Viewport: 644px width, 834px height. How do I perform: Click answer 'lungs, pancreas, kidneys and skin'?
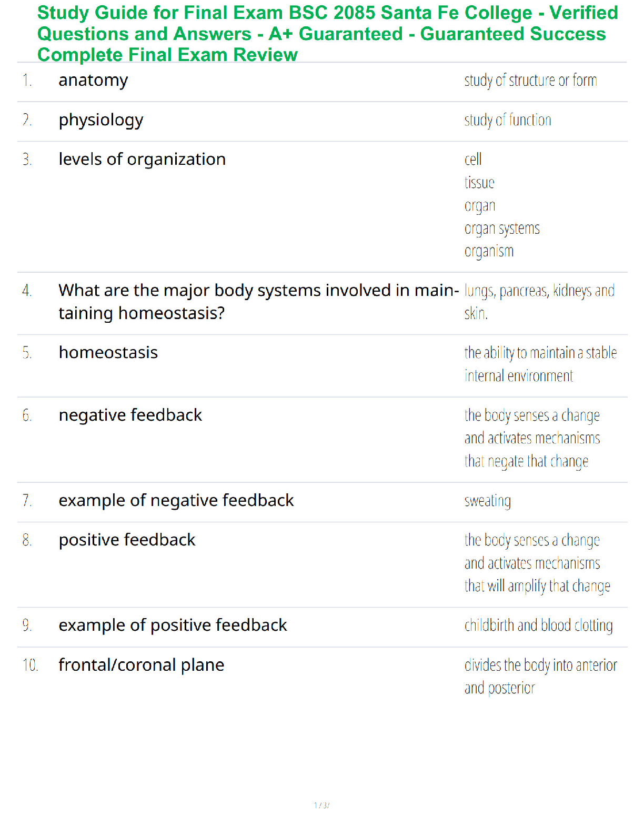pyautogui.click(x=539, y=302)
